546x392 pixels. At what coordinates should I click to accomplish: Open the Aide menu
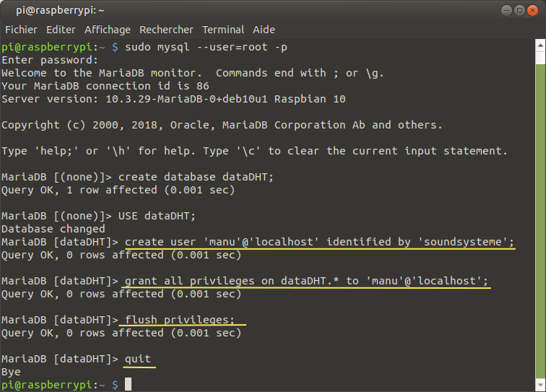coord(264,30)
